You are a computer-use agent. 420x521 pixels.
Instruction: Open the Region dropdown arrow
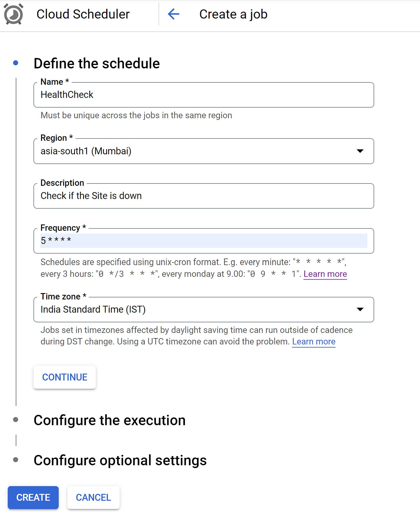(x=360, y=151)
